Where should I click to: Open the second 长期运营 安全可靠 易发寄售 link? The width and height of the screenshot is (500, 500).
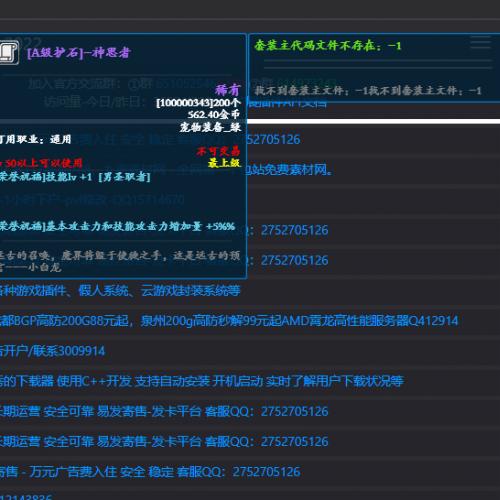[164, 441]
